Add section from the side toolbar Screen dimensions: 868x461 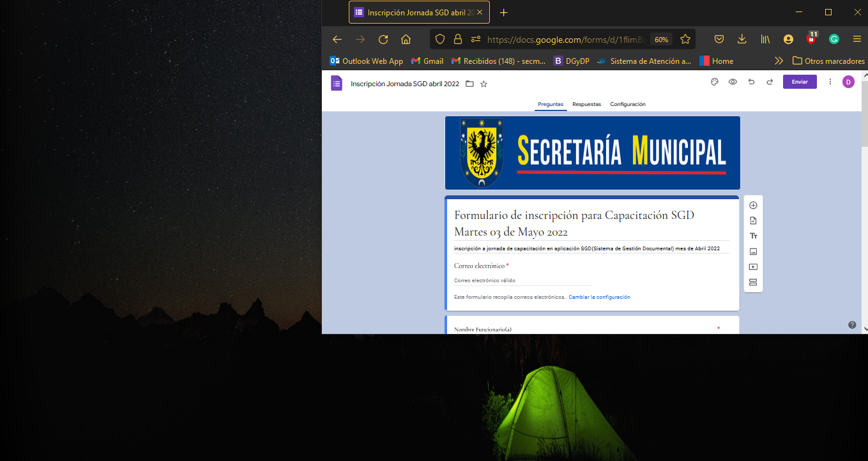(753, 282)
